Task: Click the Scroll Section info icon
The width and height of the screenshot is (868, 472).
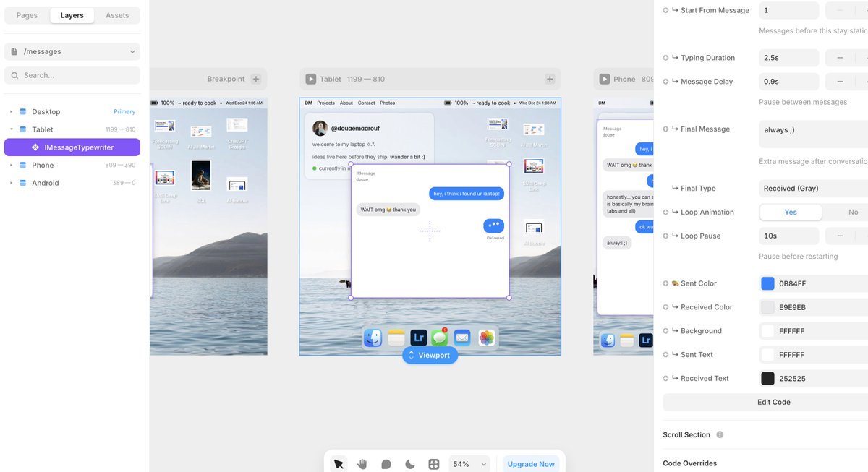Action: [720, 435]
